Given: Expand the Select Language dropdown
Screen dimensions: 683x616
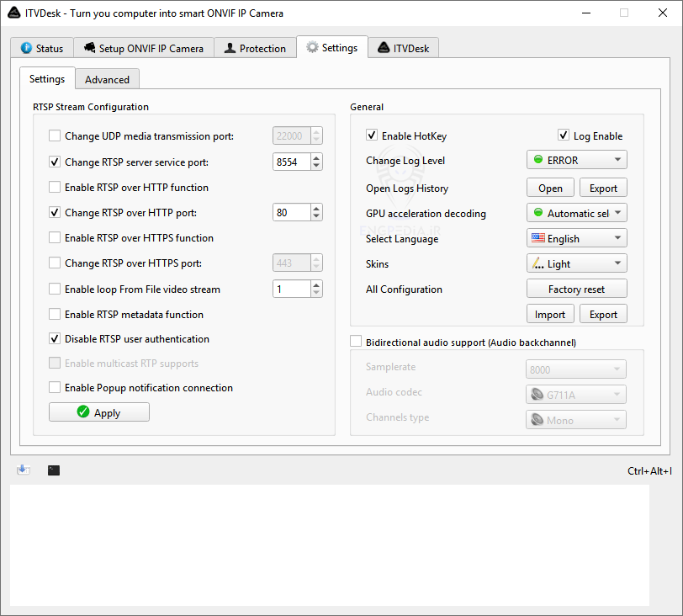Looking at the screenshot, I should (576, 238).
